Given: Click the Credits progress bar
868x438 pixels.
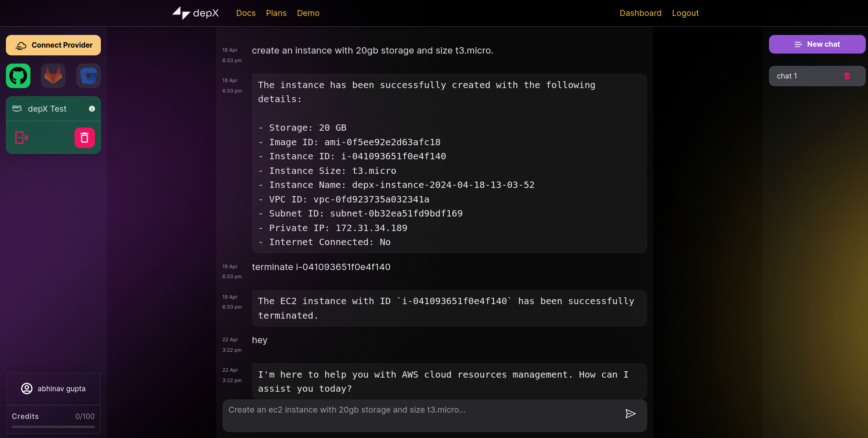Looking at the screenshot, I should 53,427.
